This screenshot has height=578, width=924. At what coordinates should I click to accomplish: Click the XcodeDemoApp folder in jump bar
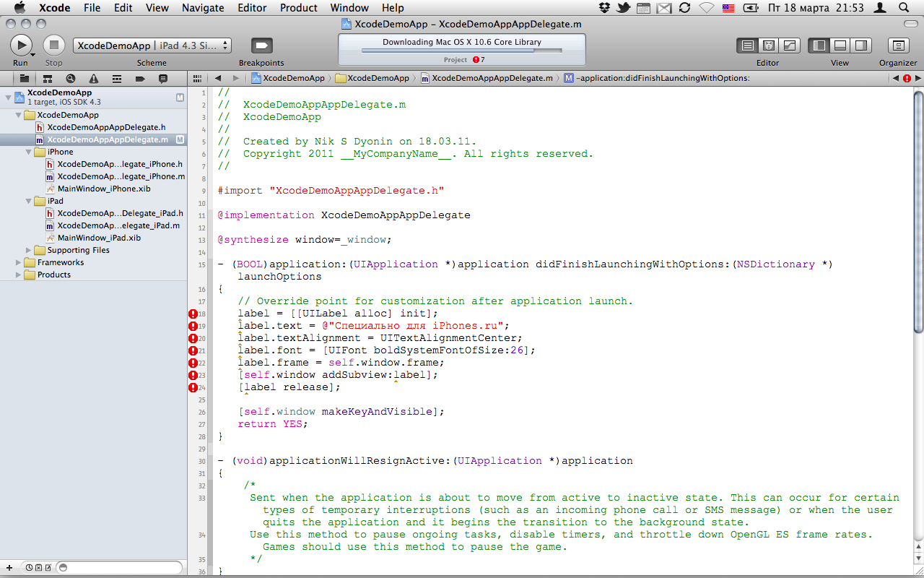(372, 78)
